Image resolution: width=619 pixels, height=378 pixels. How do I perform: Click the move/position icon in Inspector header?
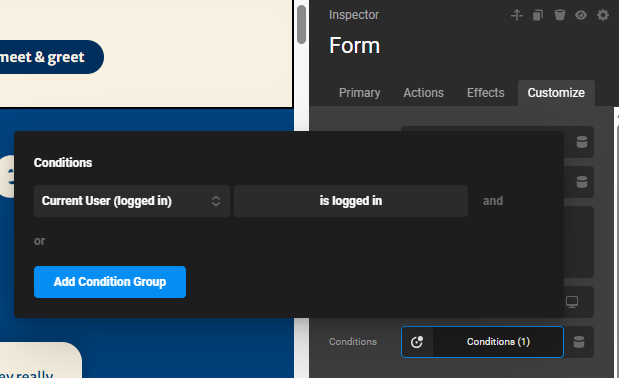(x=517, y=15)
